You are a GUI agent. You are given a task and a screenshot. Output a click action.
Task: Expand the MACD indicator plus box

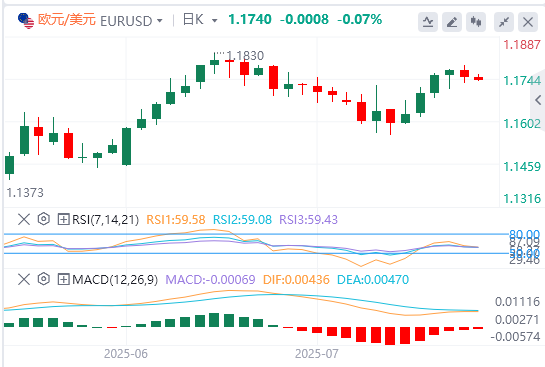(63, 279)
